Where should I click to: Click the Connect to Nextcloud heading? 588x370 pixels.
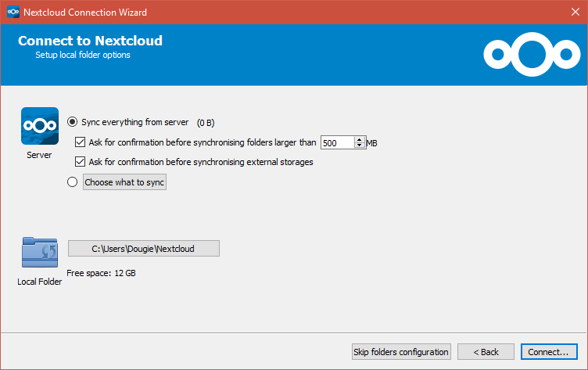pos(91,41)
